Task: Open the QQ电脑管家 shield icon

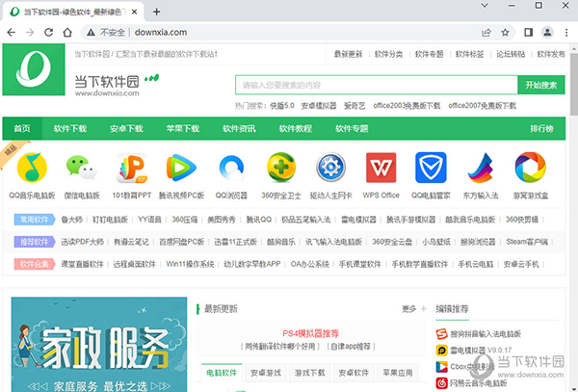Action: pyautogui.click(x=431, y=168)
